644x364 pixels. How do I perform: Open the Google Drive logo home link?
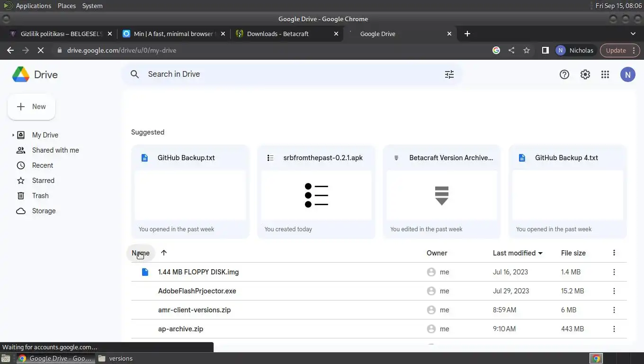pos(35,74)
